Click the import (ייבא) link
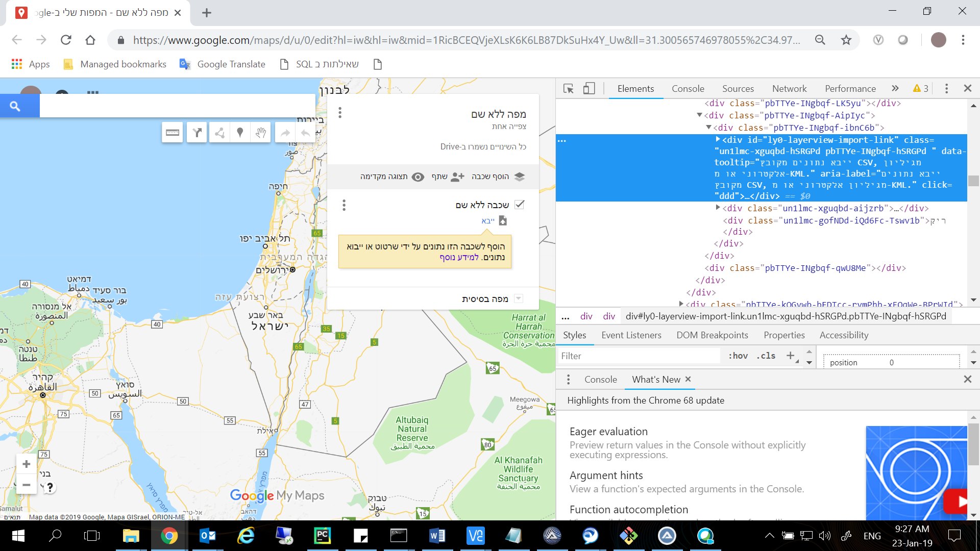The height and width of the screenshot is (551, 980). tap(488, 220)
